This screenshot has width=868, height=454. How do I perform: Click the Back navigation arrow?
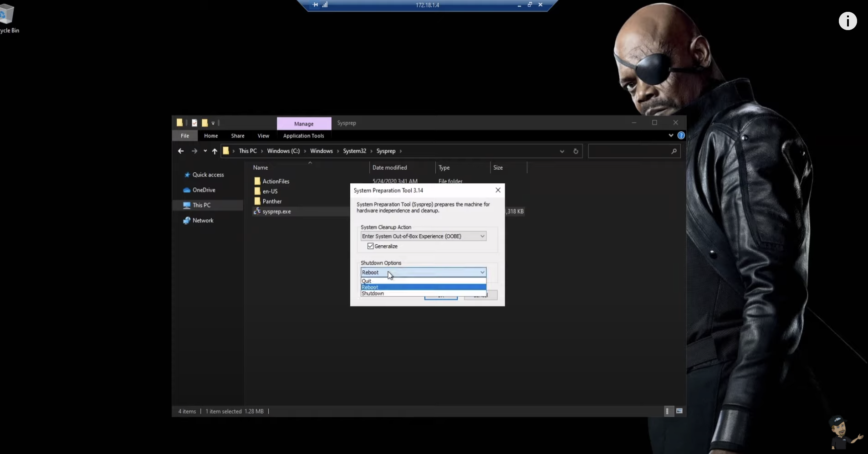pos(181,151)
